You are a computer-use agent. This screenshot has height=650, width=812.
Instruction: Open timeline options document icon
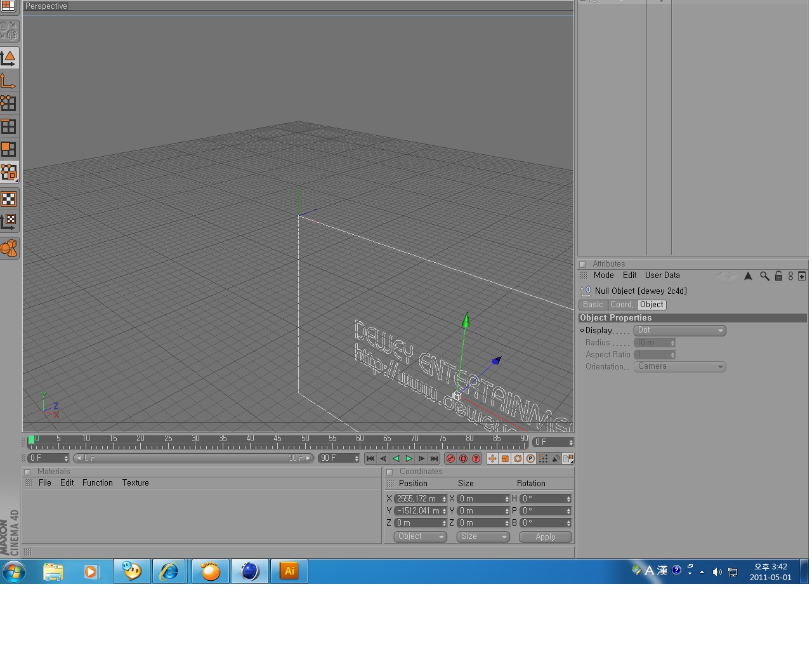(x=568, y=458)
